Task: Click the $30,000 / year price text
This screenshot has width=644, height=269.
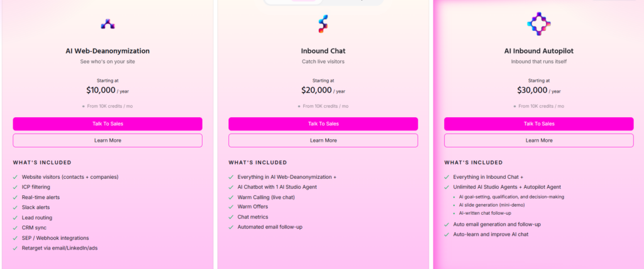Action: coord(539,90)
